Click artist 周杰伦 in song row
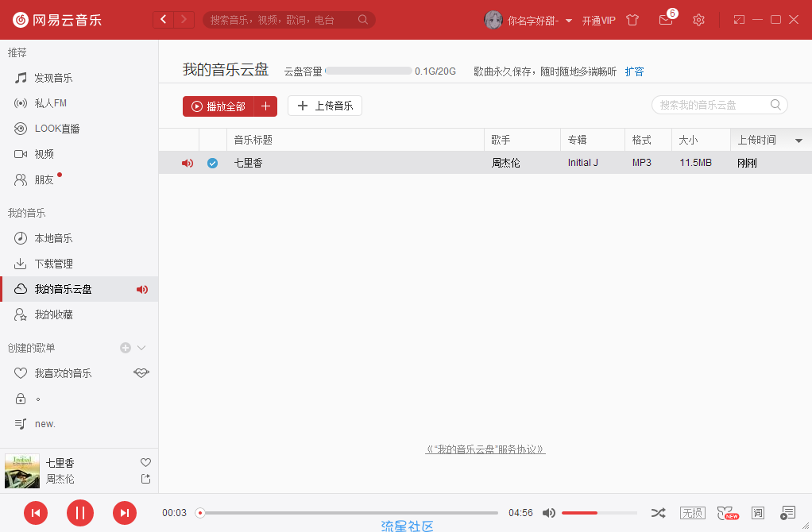 [x=505, y=163]
